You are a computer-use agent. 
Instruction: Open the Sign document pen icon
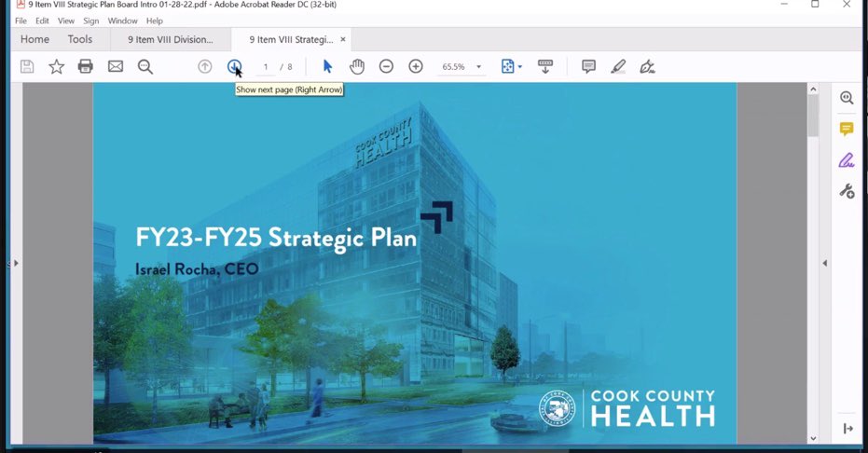coord(647,67)
